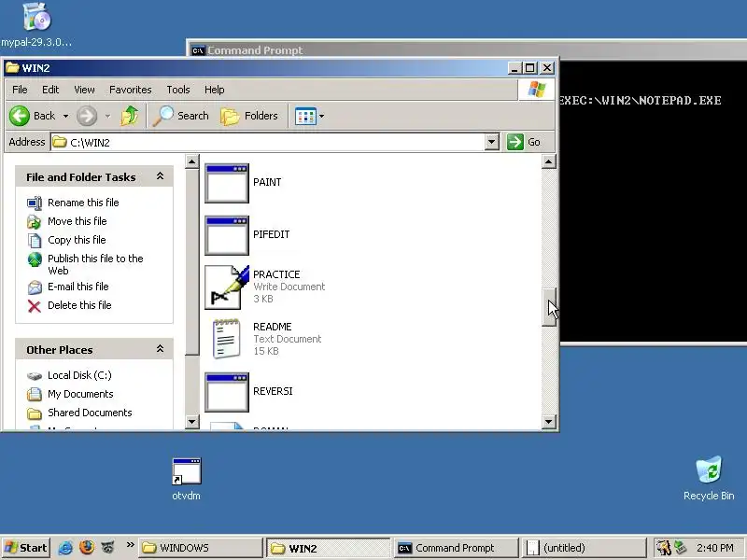Click the Move this file icon
The image size is (747, 560).
pyautogui.click(x=35, y=221)
